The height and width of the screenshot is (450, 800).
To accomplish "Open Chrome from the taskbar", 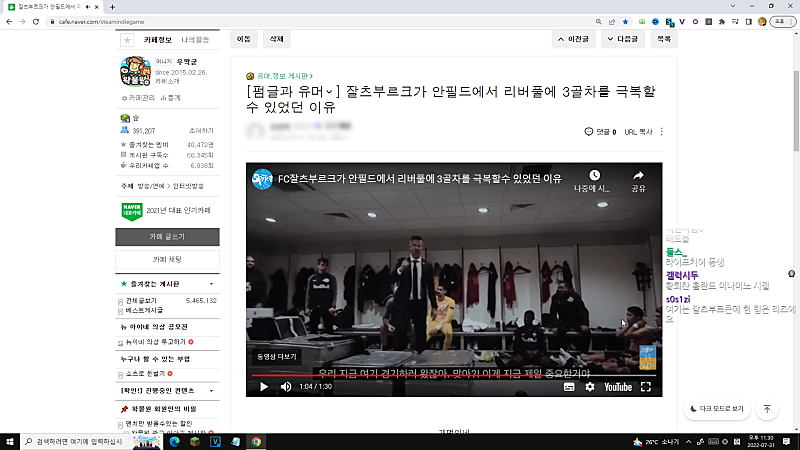I will point(256,441).
